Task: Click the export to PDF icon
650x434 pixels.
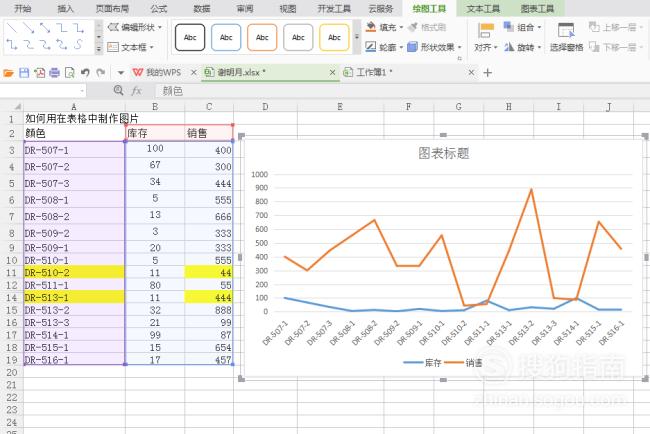Action: [40, 73]
